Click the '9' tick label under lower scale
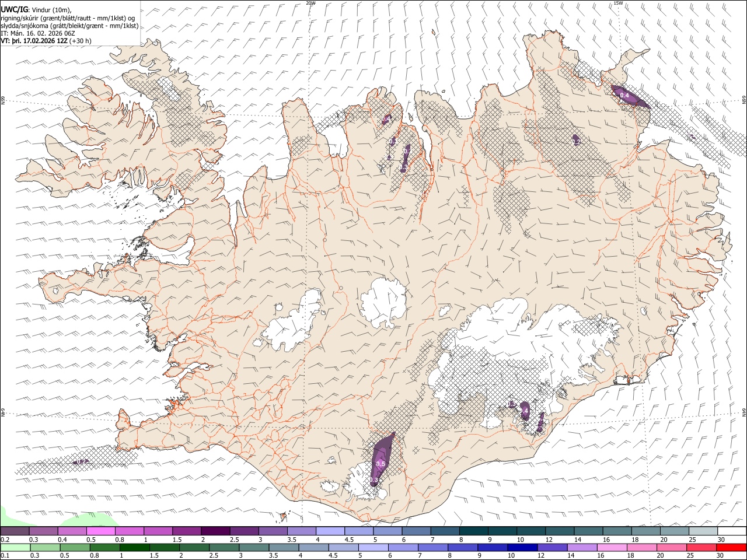 pos(480,556)
